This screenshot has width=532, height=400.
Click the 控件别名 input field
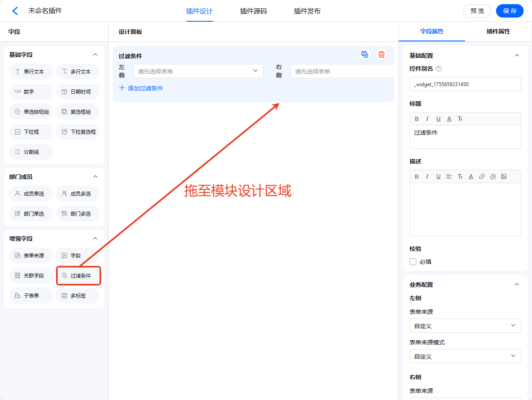pyautogui.click(x=465, y=84)
